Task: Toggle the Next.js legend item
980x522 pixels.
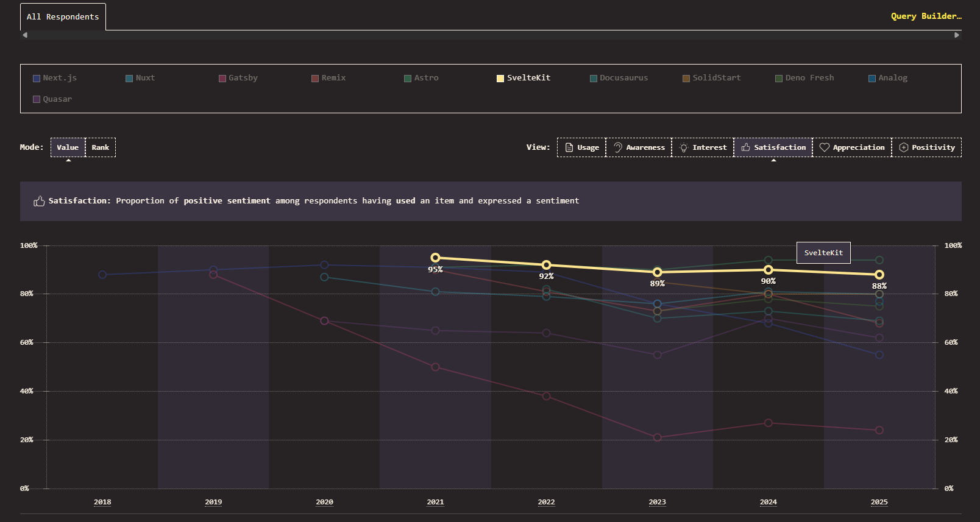Action: 55,78
